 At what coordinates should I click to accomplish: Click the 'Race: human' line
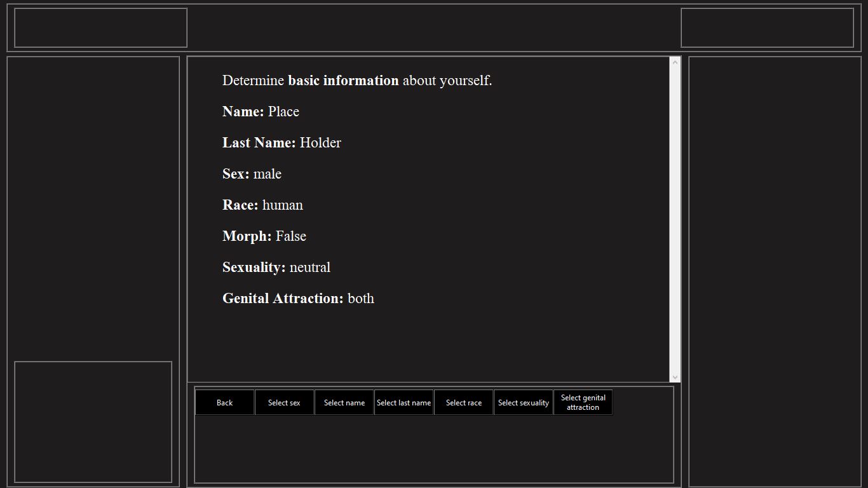[x=262, y=205]
